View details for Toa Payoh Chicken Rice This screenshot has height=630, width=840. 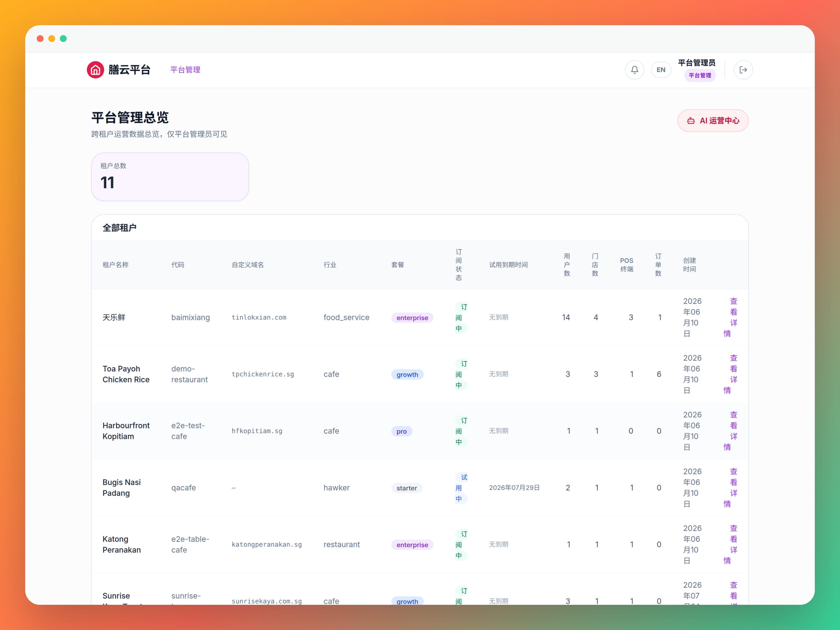[x=730, y=374]
